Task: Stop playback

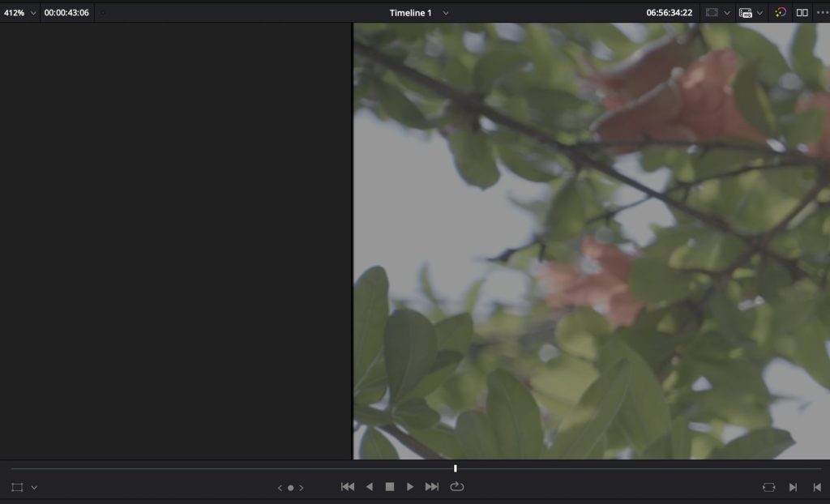Action: (x=390, y=486)
